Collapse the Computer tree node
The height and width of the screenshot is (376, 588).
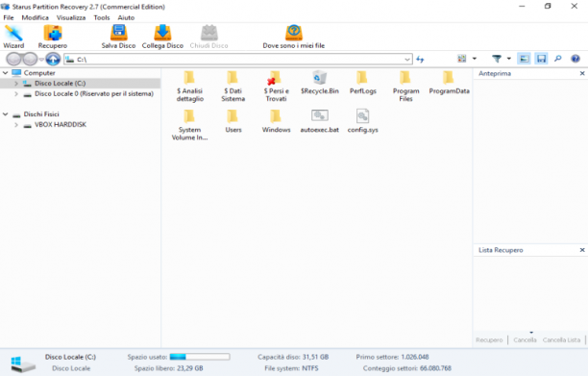6,73
